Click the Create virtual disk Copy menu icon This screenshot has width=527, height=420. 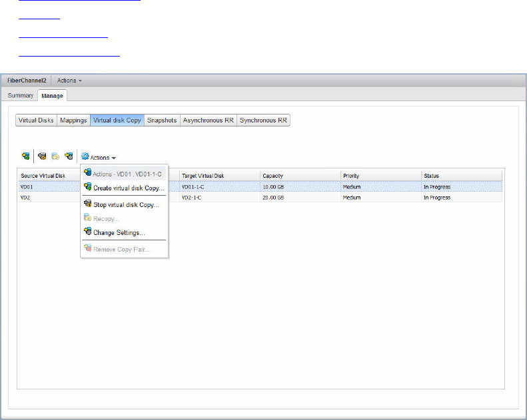[88, 186]
